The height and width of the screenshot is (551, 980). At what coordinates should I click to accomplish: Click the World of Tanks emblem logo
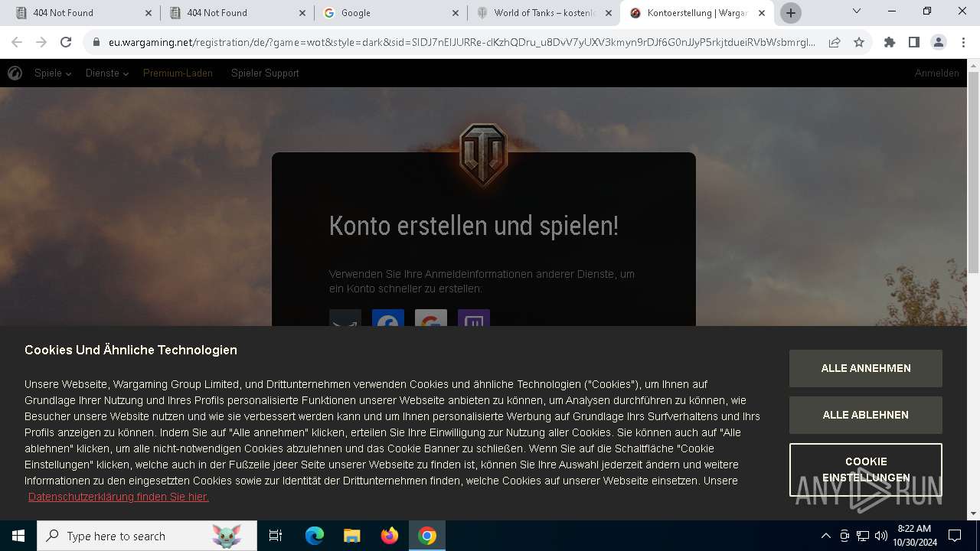point(483,155)
